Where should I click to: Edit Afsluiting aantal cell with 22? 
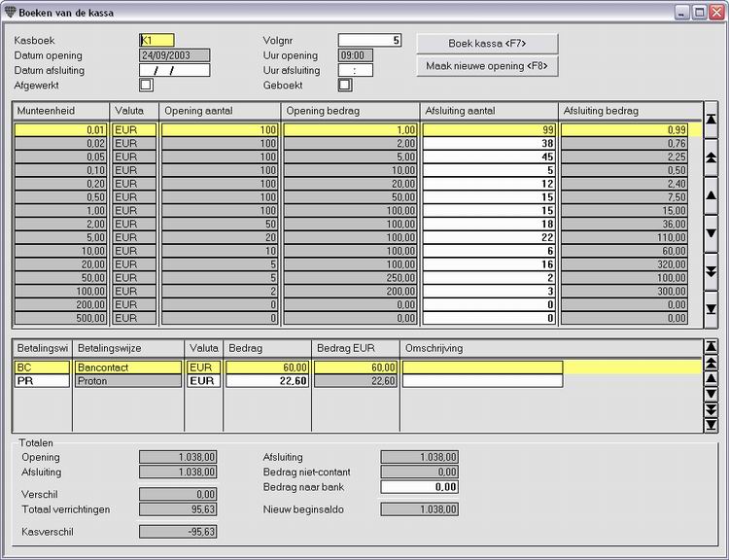pos(489,237)
